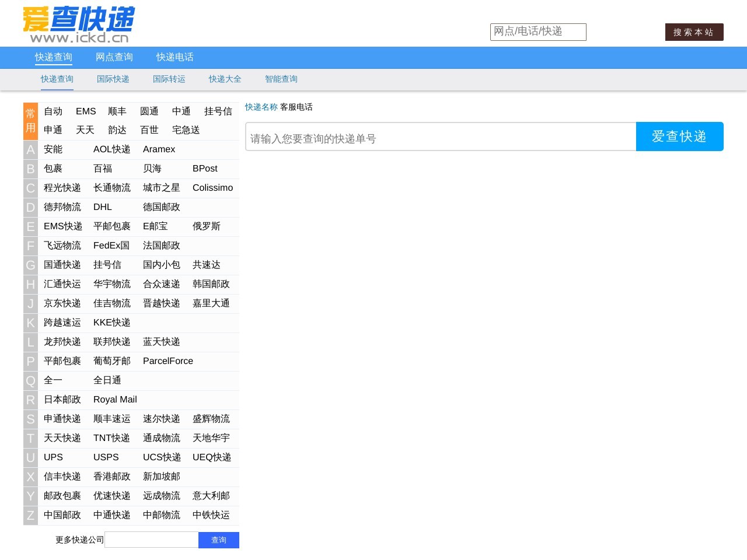Screen dimensions: 747x560
Task: Jump to letter S in courier index
Action: [30, 419]
